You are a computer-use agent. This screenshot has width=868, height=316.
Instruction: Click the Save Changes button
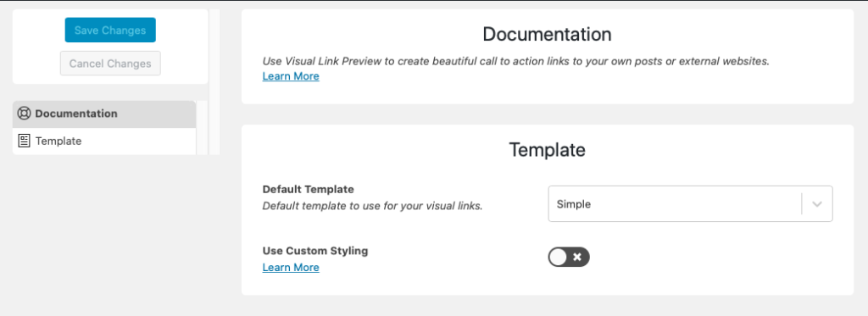[110, 30]
